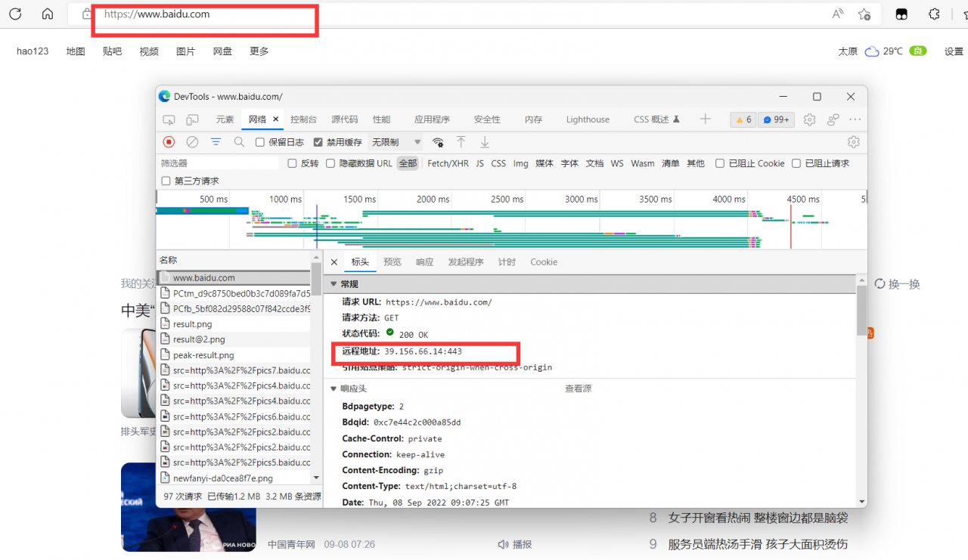The image size is (968, 560).
Task: Open DevTools more options ellipsis
Action: 855,119
